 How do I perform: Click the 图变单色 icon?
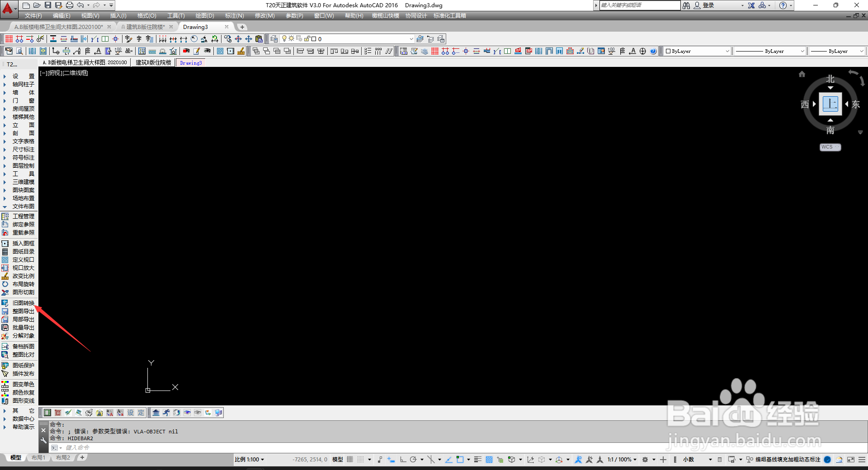[5, 385]
